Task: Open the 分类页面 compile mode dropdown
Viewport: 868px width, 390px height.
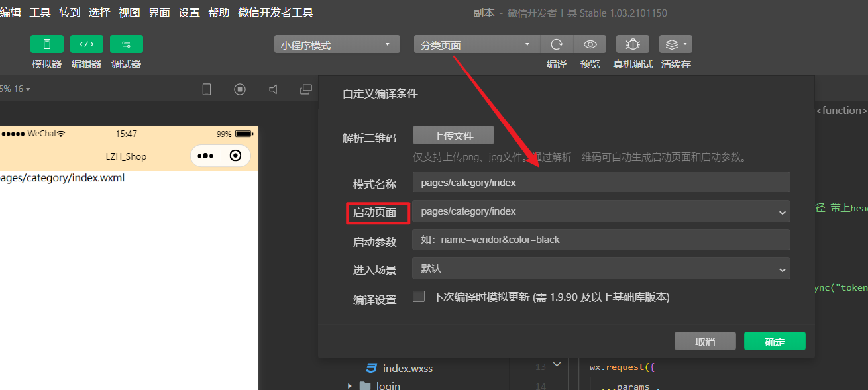Action: [x=477, y=44]
